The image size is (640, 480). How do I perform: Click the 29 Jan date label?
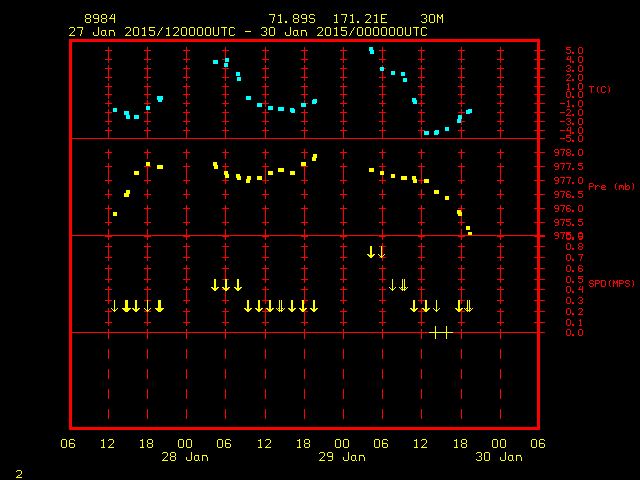coord(342,457)
